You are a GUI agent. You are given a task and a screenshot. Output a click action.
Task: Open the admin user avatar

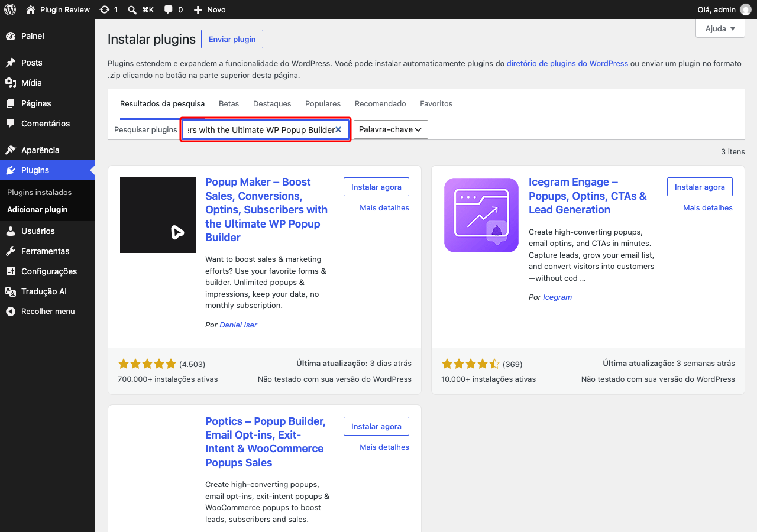[745, 9]
